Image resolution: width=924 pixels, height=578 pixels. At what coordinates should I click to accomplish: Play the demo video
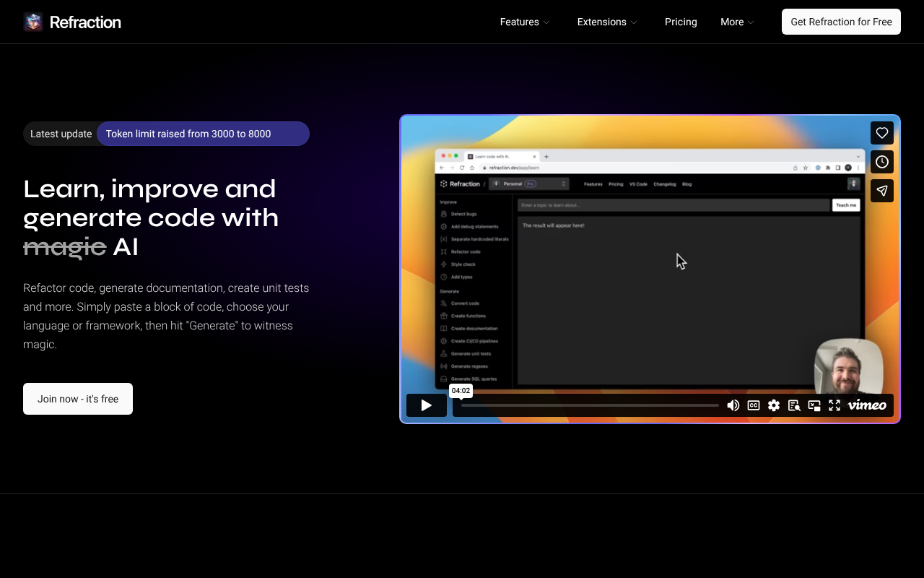coord(426,405)
